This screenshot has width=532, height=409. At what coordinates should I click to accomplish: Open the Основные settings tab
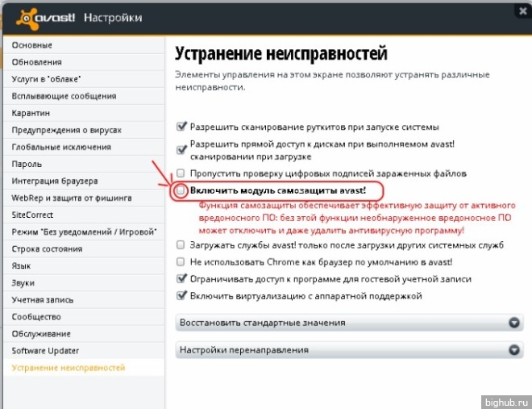click(x=32, y=45)
